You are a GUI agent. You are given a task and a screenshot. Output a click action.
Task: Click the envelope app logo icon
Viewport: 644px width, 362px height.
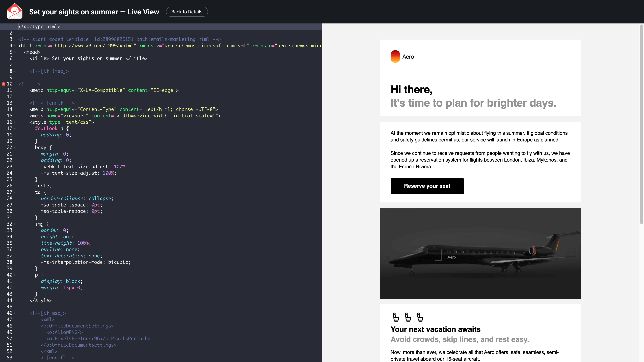point(14,11)
